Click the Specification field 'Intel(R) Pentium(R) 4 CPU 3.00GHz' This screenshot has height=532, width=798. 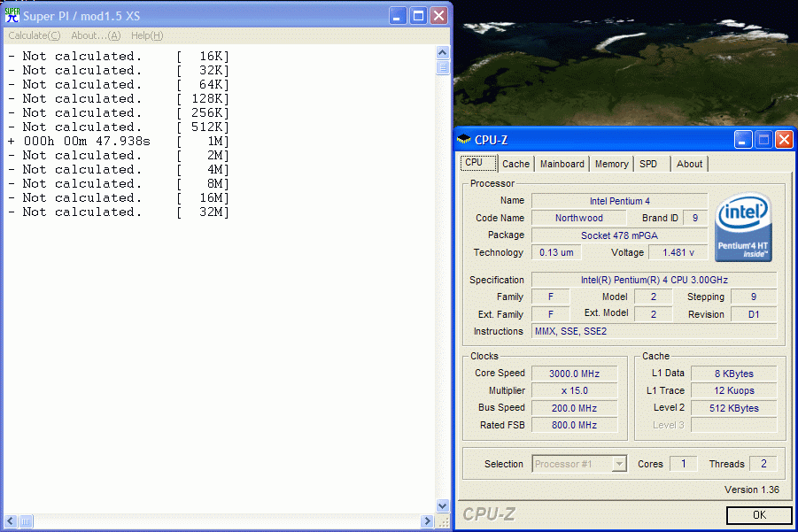(x=654, y=280)
